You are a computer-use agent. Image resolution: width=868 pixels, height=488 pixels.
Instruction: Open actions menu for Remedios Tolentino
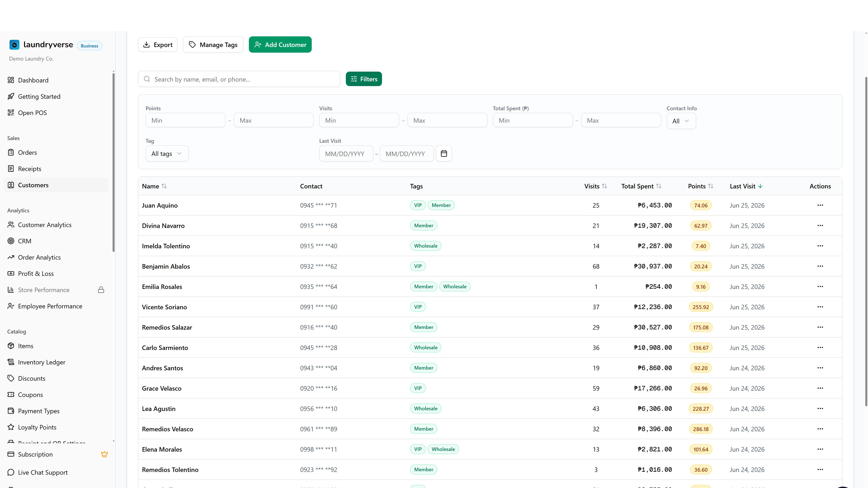point(820,469)
